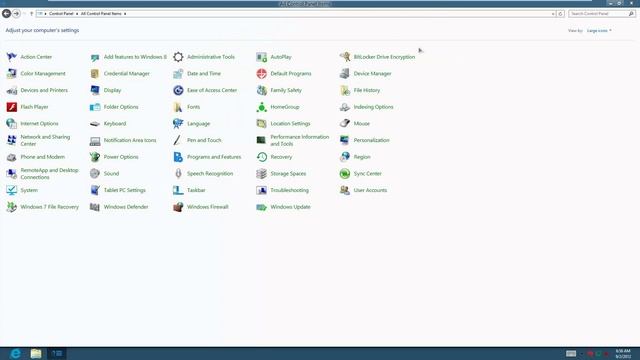Viewport: 640px width, 360px height.
Task: Open the Date and Time icon
Action: pos(178,73)
